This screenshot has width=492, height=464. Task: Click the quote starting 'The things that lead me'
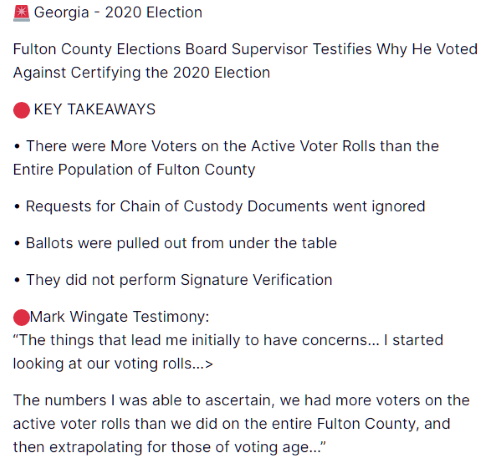point(228,340)
